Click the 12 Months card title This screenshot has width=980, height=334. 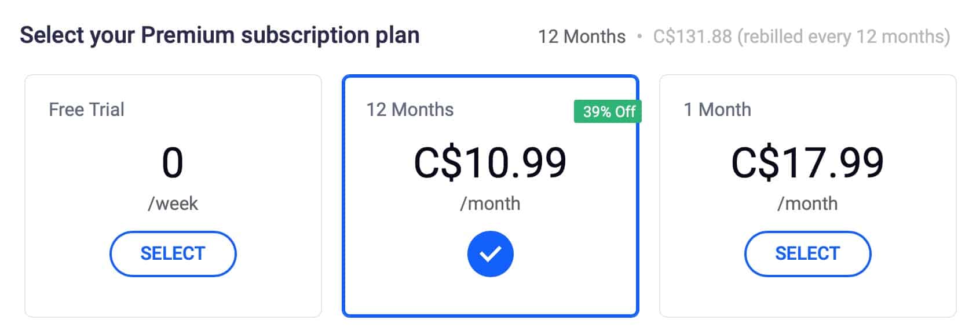[410, 110]
